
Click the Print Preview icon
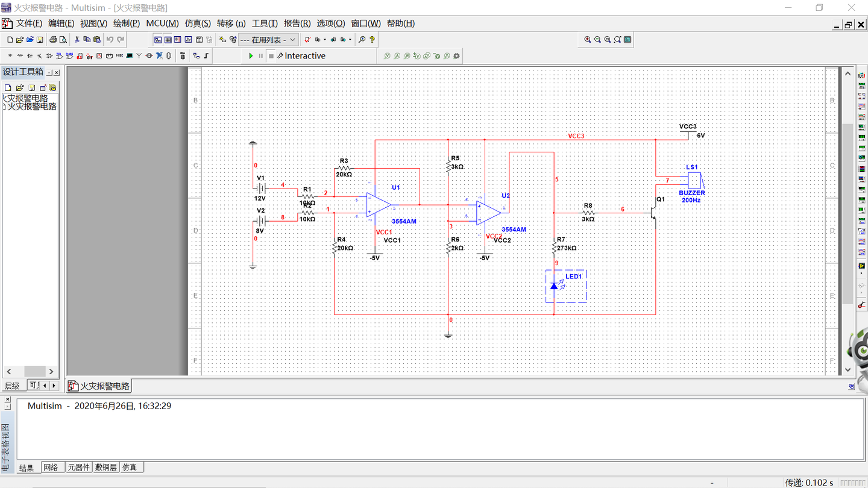[x=63, y=40]
